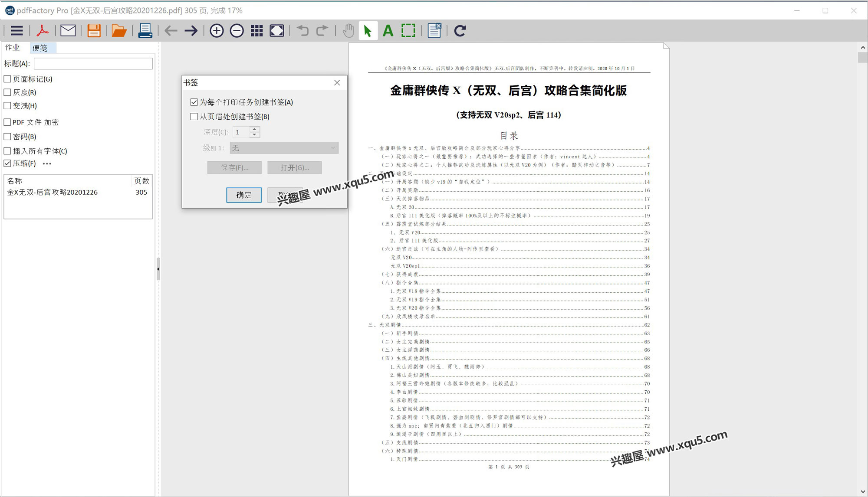Select the dashed rectangle selection tool

click(x=408, y=30)
